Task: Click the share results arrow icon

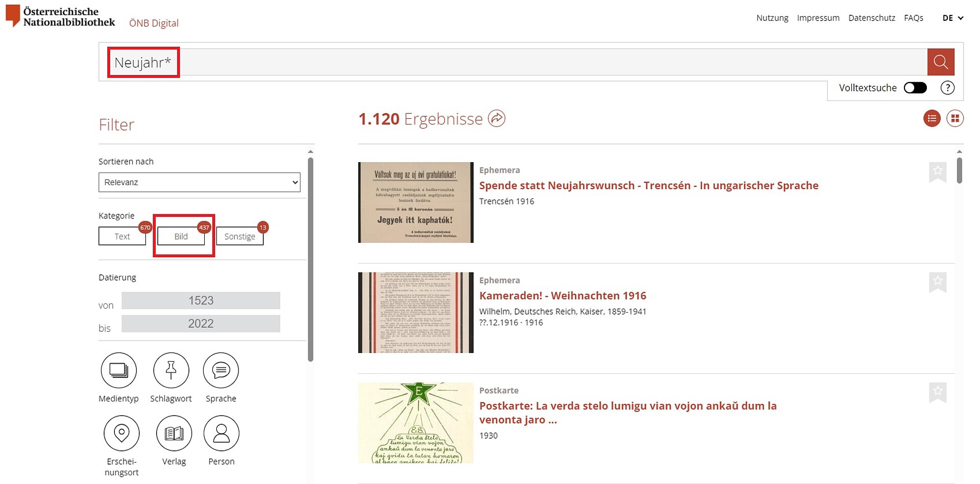Action: (x=497, y=118)
